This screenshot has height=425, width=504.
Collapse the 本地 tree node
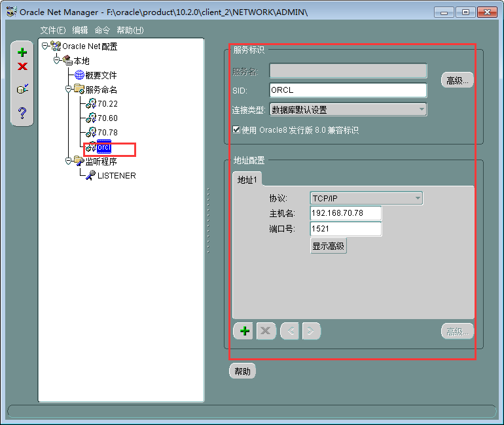point(56,60)
